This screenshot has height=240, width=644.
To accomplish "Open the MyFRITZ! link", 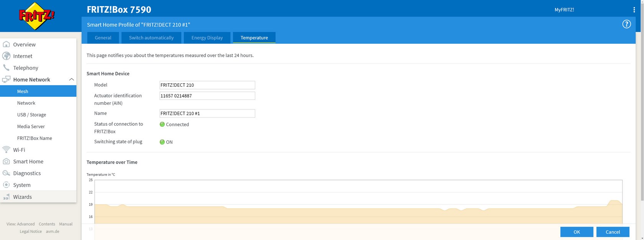I will [x=564, y=10].
